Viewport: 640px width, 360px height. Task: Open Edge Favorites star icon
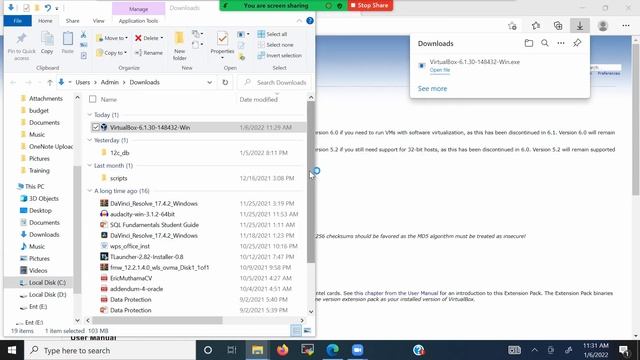coord(536,26)
